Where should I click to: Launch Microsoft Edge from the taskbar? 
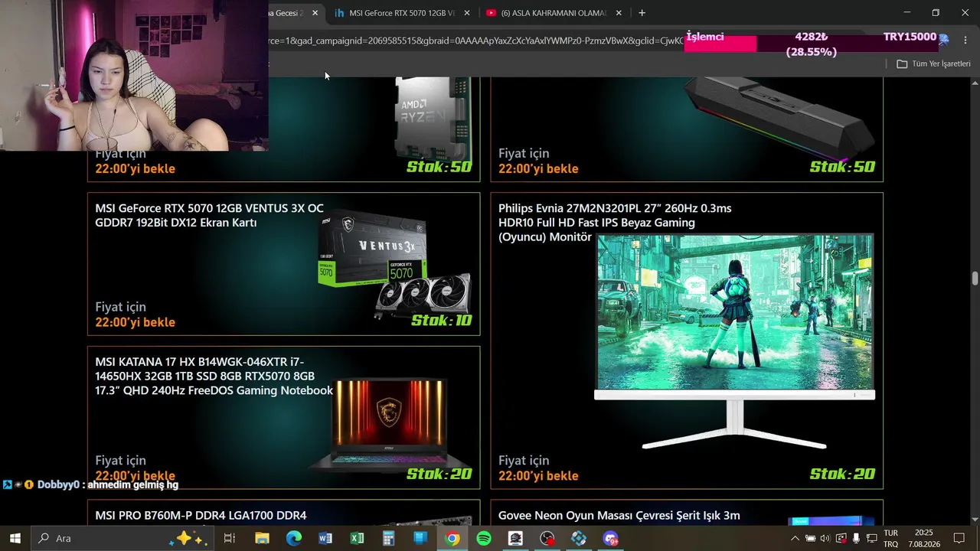click(x=294, y=538)
